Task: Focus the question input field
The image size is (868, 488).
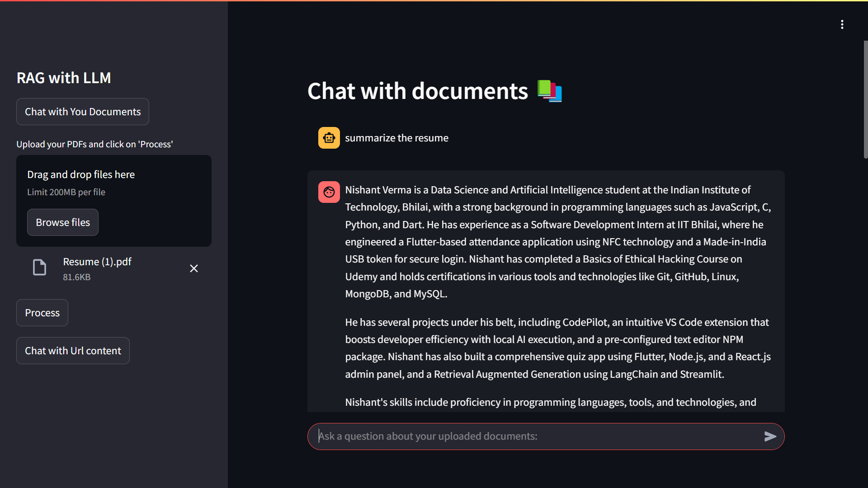Action: [x=533, y=436]
